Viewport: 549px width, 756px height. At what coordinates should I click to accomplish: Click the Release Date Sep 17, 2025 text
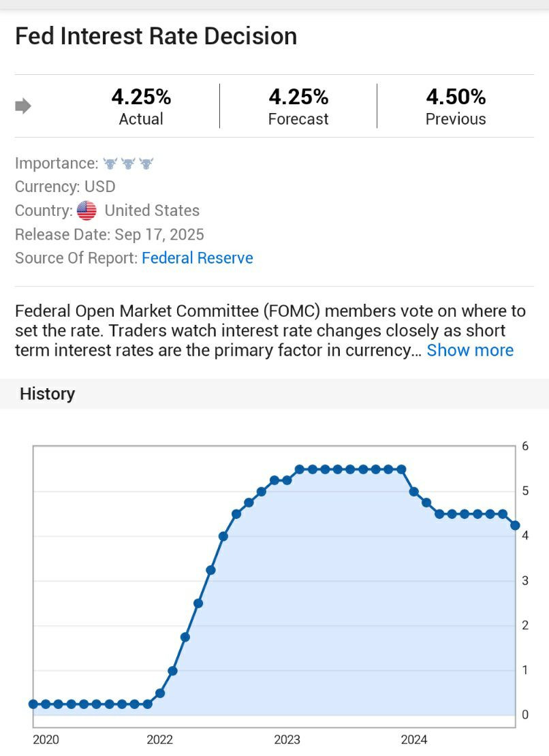(x=110, y=234)
